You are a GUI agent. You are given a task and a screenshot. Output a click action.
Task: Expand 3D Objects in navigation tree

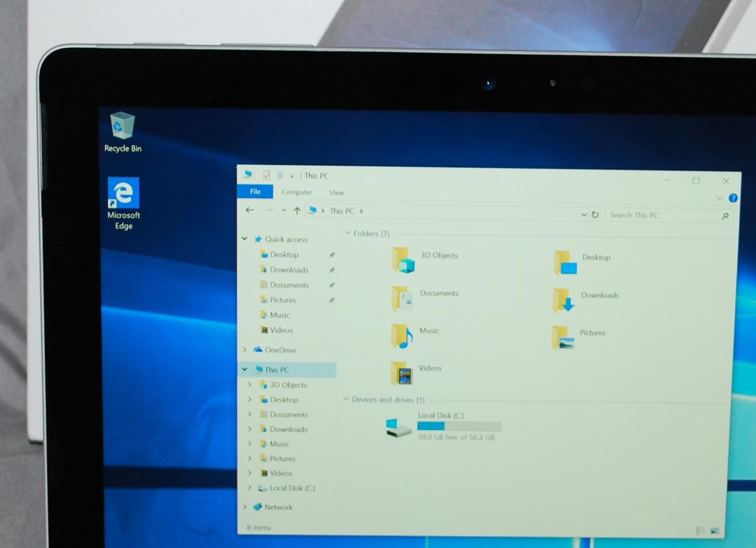click(250, 384)
